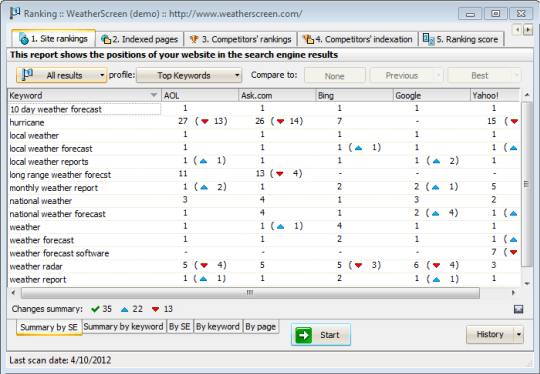Open the All results dropdown
540x374 pixels.
coord(61,75)
